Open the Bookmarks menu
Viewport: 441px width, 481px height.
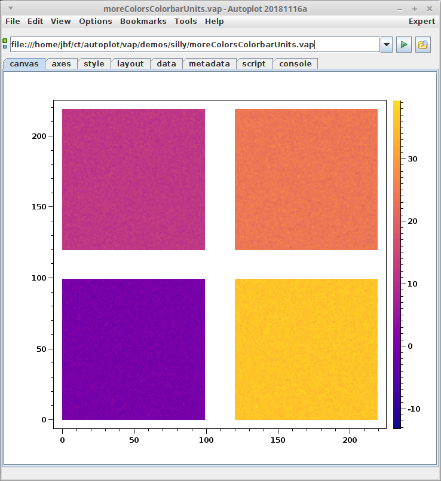click(143, 21)
